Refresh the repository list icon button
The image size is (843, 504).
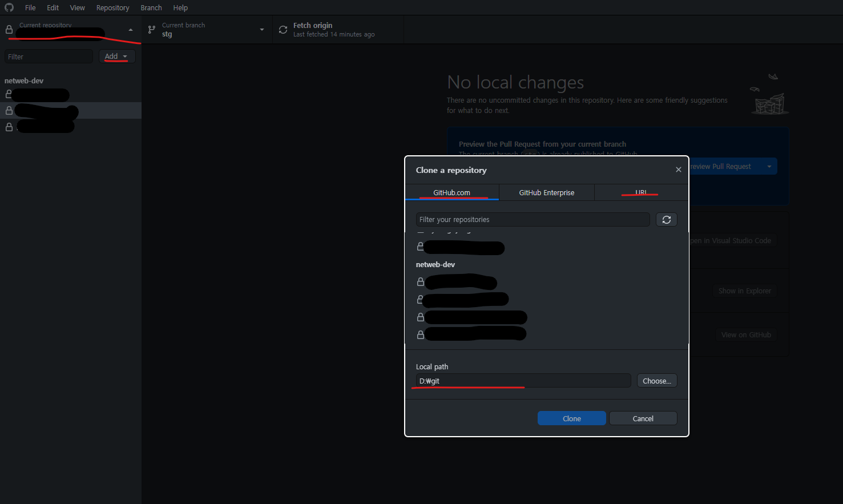click(x=667, y=220)
